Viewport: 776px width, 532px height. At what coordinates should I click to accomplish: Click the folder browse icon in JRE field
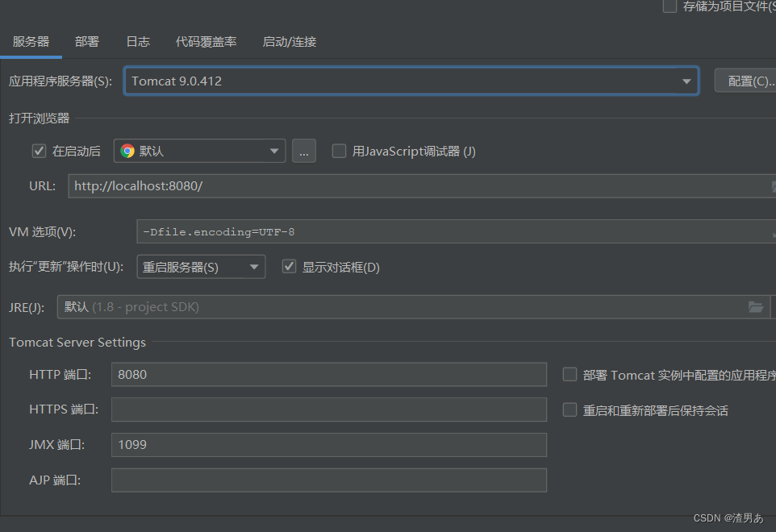(756, 307)
